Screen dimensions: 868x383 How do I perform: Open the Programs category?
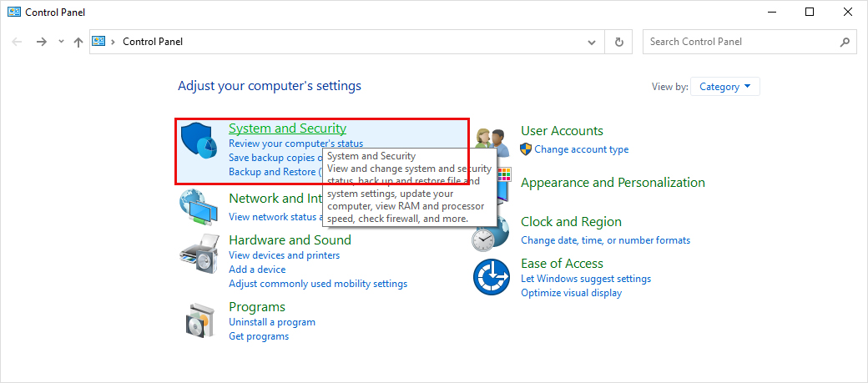pyautogui.click(x=257, y=306)
